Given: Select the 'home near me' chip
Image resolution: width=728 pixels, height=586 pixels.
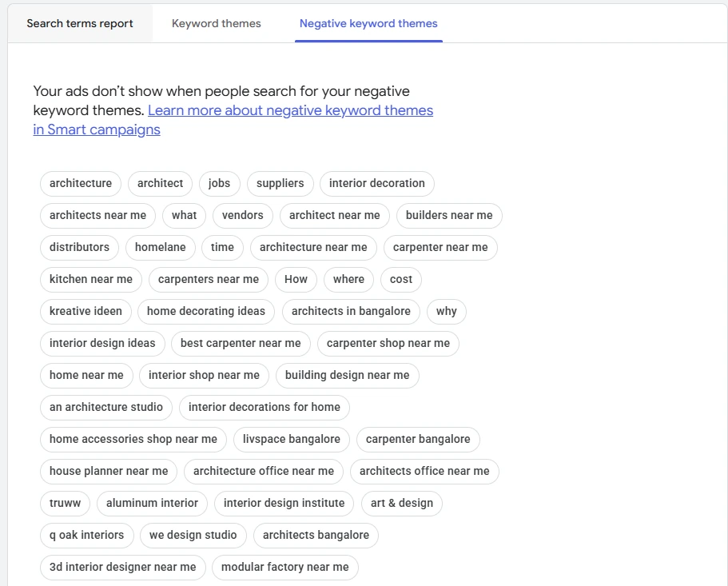Looking at the screenshot, I should (x=86, y=376).
